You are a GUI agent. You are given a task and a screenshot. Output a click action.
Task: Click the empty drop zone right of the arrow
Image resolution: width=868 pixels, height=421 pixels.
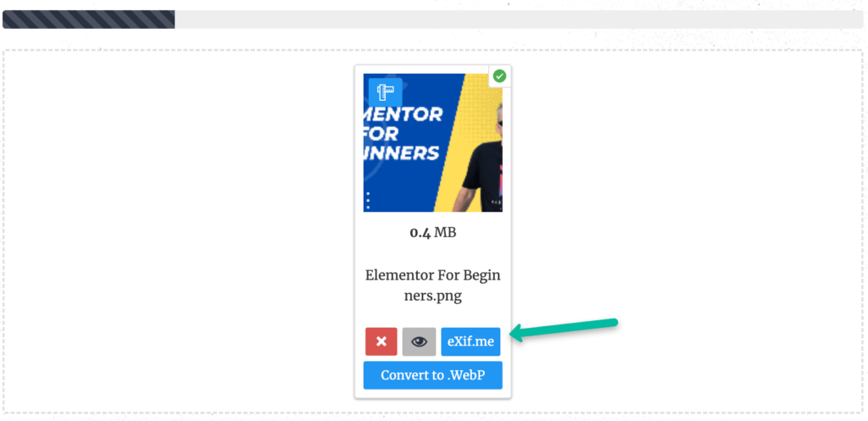click(737, 232)
